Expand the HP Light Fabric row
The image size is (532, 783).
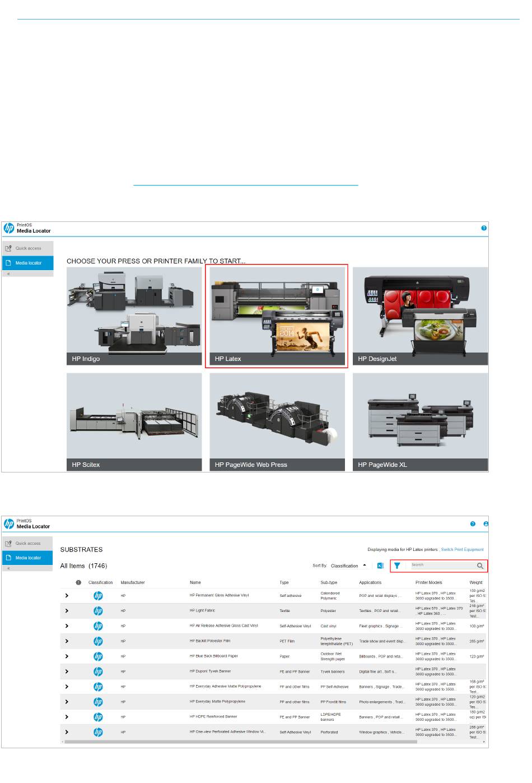(x=67, y=611)
